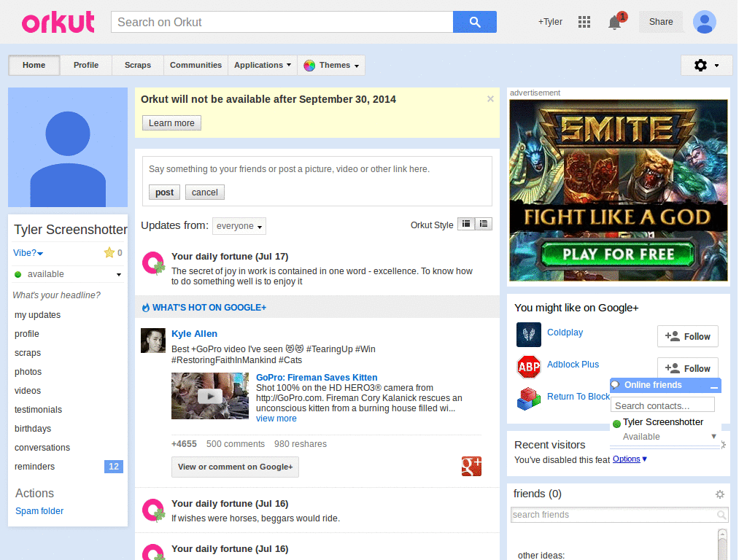This screenshot has width=747, height=560.
Task: Expand the chat Available status arrow
Action: pos(713,436)
